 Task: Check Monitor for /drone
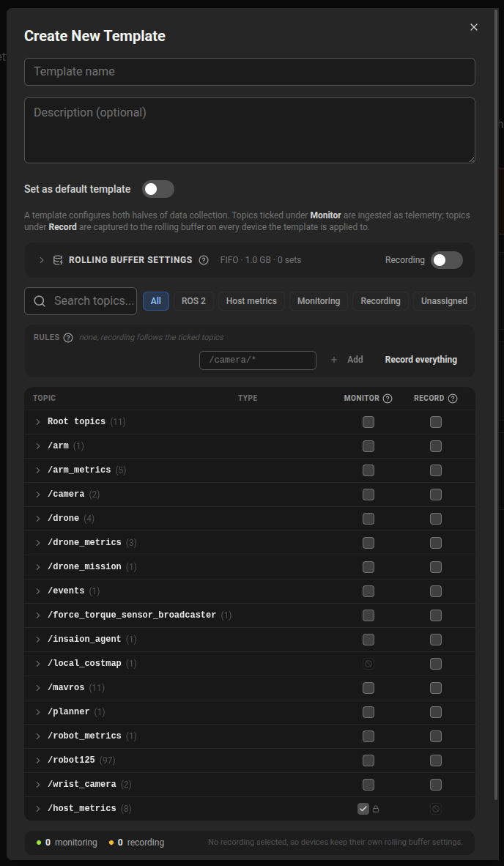368,519
